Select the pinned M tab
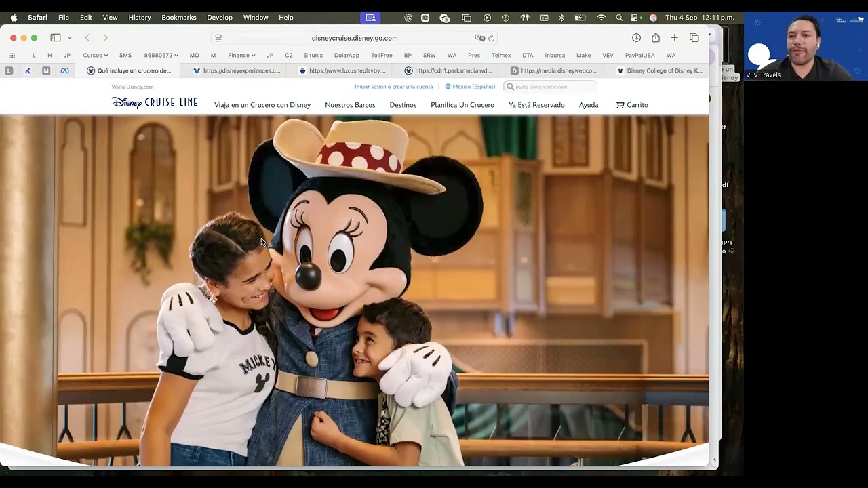 (46, 70)
